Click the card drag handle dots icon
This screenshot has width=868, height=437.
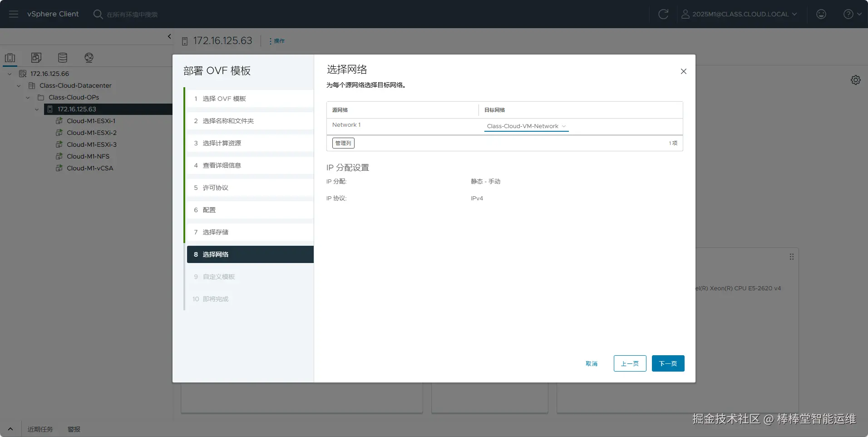pyautogui.click(x=792, y=257)
